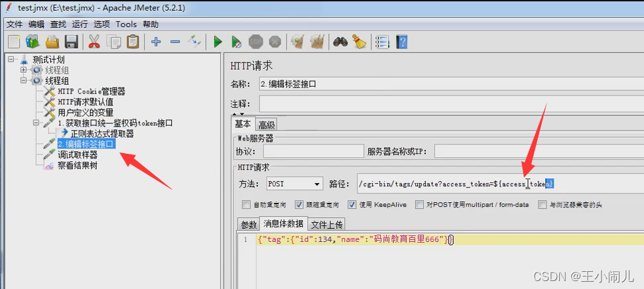Open the 运行 menu
Viewport: 644px width, 289px height.
click(x=80, y=25)
